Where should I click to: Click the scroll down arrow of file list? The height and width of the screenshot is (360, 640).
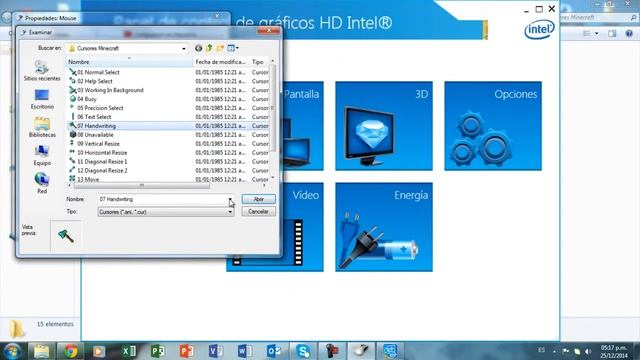pos(273,178)
